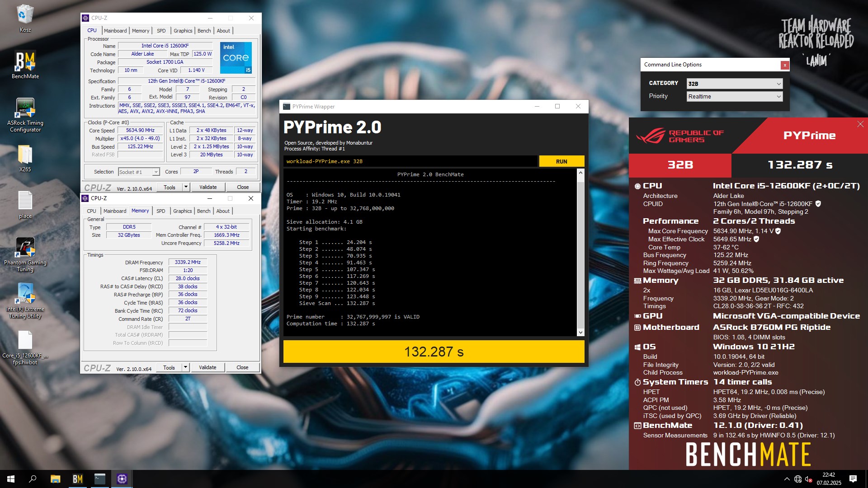Select SPD tab in upper CPU-Z window
This screenshot has width=868, height=488.
coord(161,31)
